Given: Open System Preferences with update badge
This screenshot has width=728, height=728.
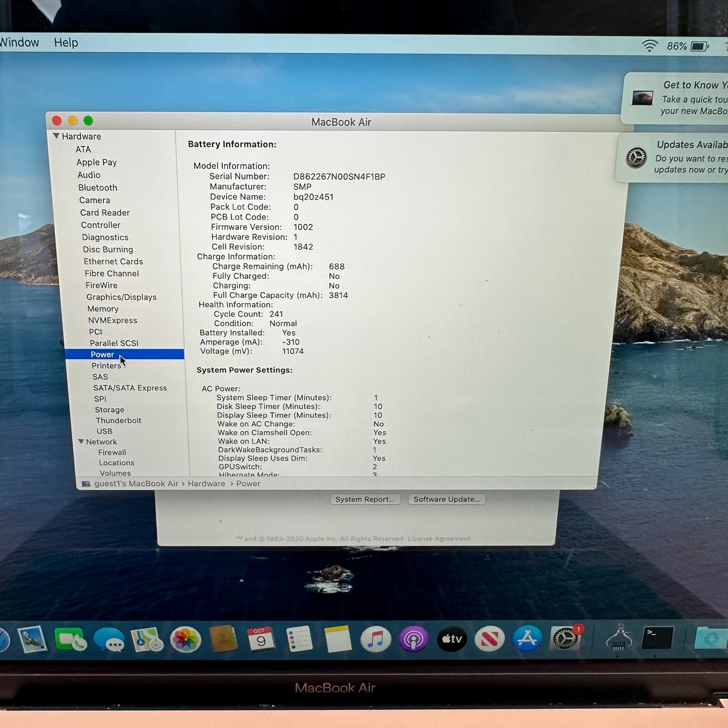Looking at the screenshot, I should click(565, 639).
